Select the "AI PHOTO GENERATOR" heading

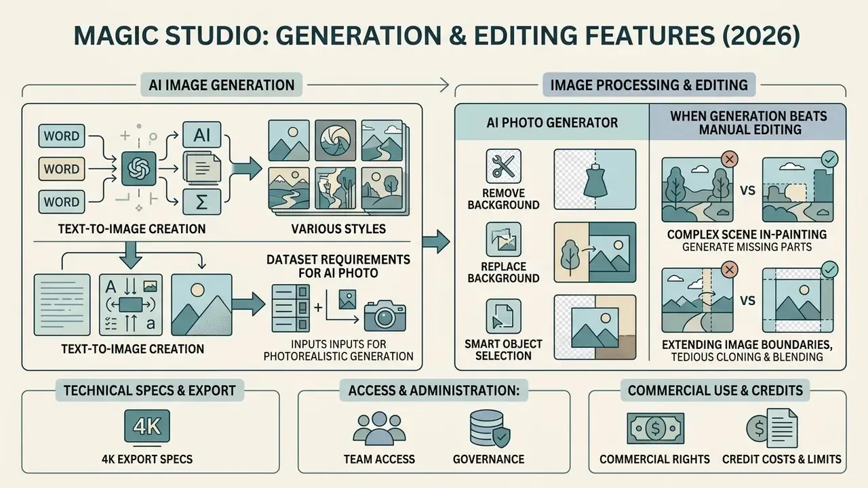pos(552,123)
